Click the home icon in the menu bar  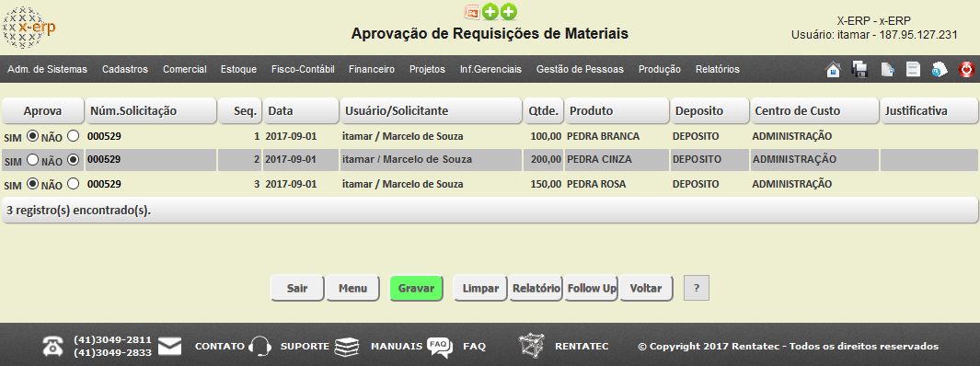pos(833,69)
